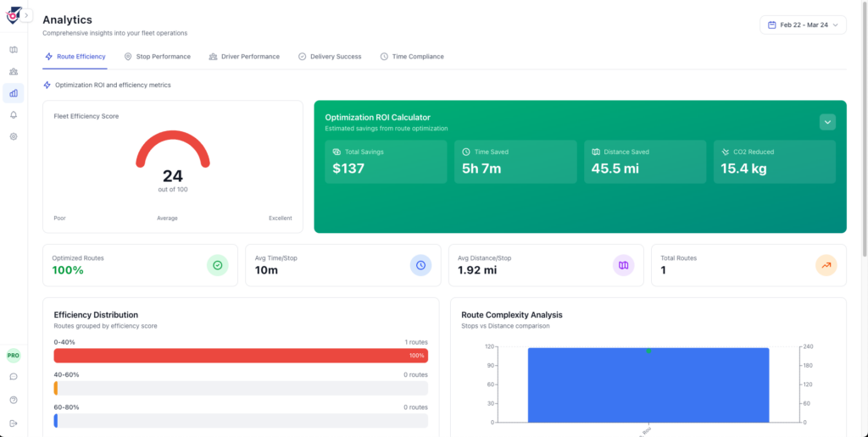Click the app logo in sidebar

[x=14, y=15]
